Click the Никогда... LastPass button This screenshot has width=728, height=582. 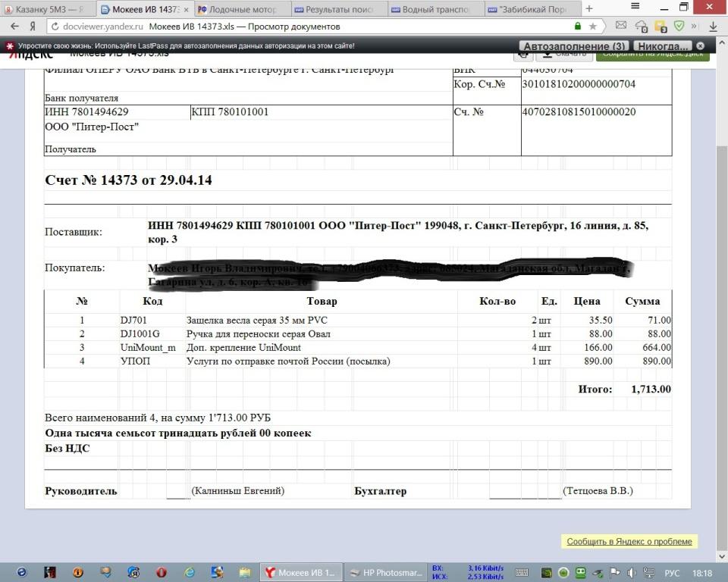click(663, 46)
